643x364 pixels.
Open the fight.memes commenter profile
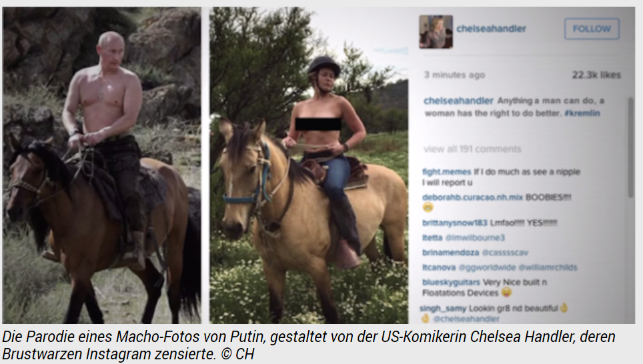447,172
